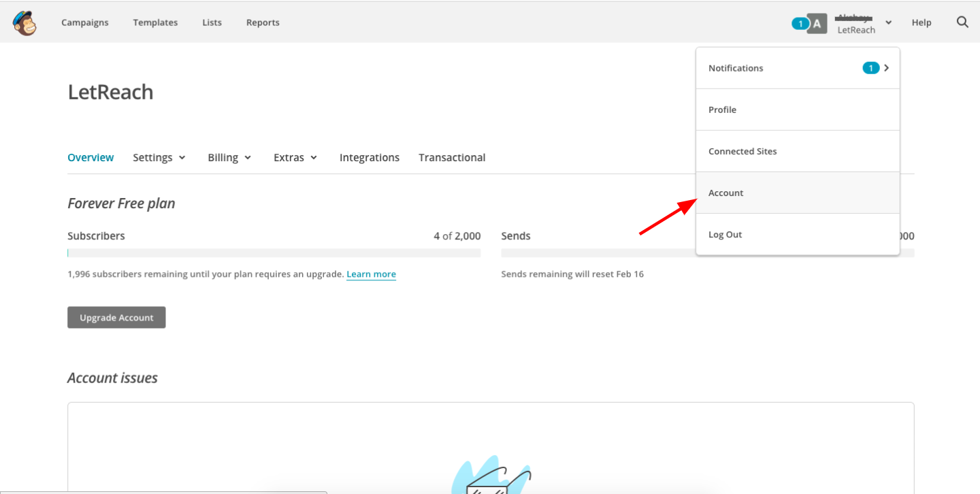Screen dimensions: 980x494
Task: Click the Account issues heading
Action: 112,378
